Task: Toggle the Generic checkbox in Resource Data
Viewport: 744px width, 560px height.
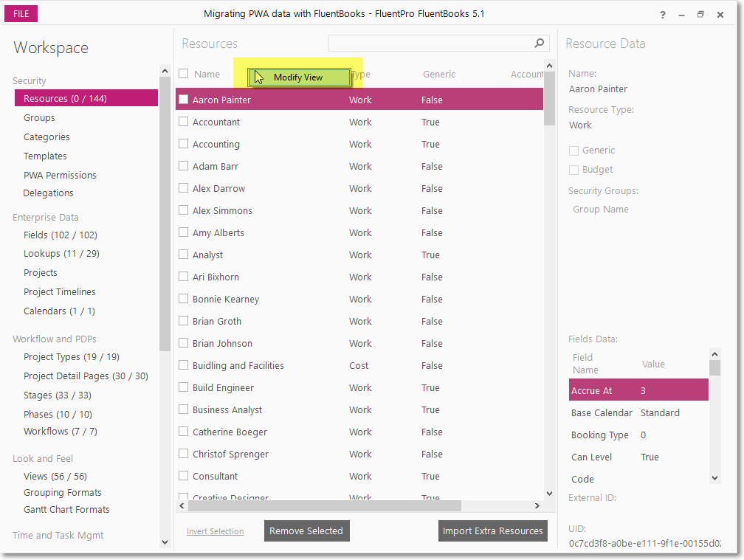Action: [x=573, y=151]
